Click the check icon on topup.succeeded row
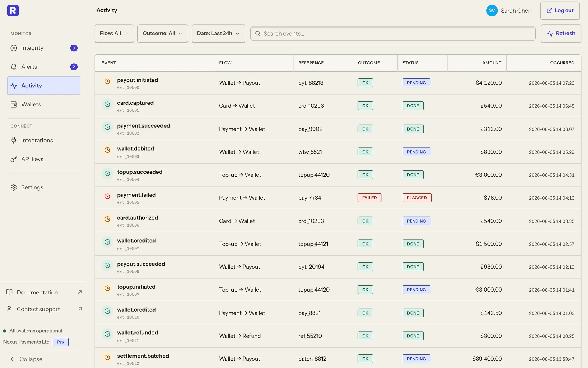 (x=107, y=173)
